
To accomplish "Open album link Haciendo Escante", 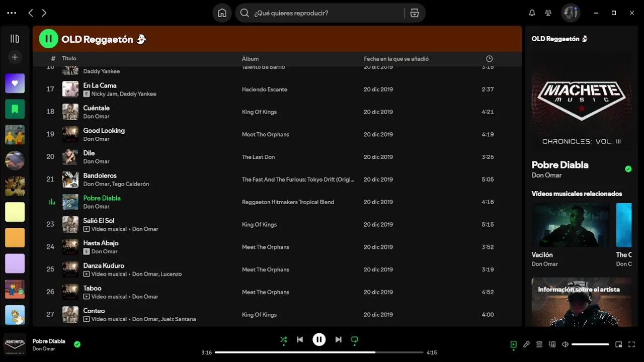I will pyautogui.click(x=265, y=89).
